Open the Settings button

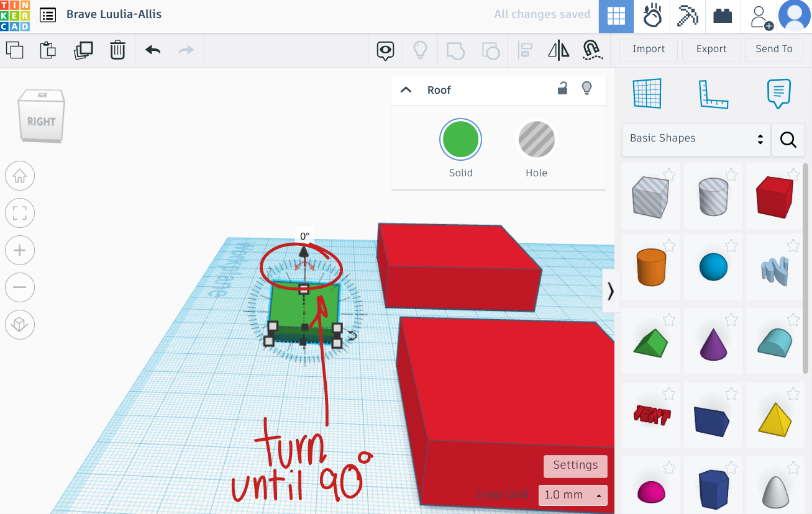[x=575, y=466]
